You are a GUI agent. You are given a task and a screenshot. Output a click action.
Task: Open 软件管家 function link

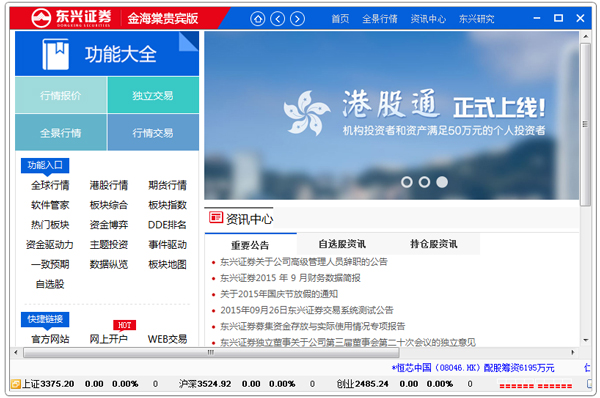click(x=50, y=205)
